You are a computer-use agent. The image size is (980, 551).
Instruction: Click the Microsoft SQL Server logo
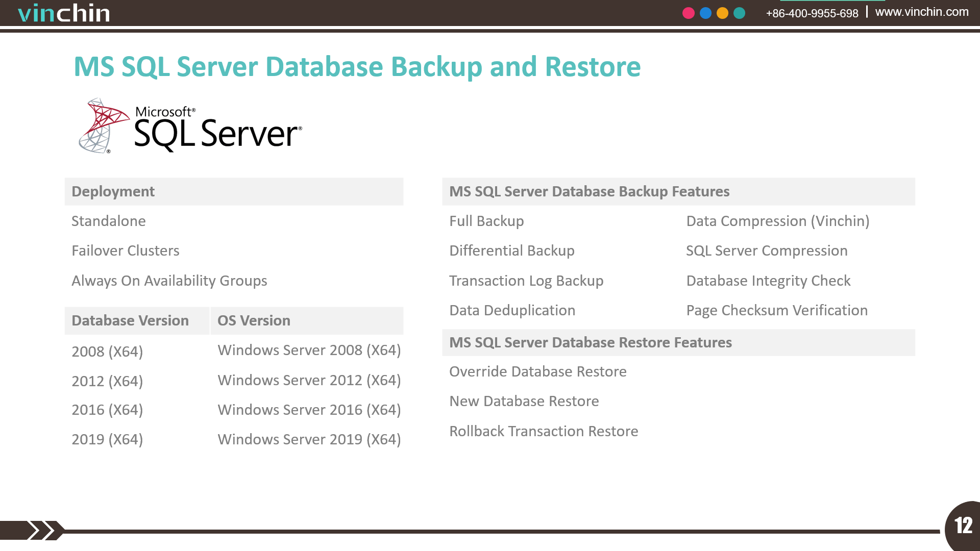pyautogui.click(x=190, y=126)
